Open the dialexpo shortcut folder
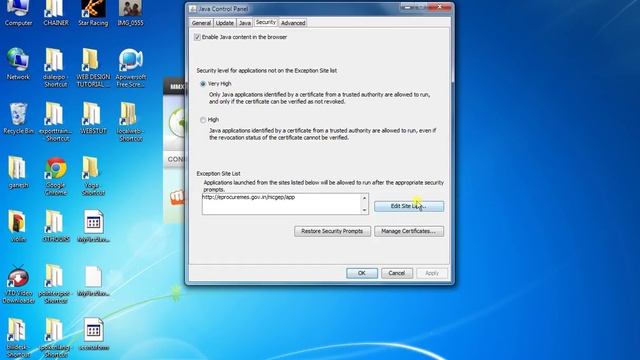 [56, 67]
